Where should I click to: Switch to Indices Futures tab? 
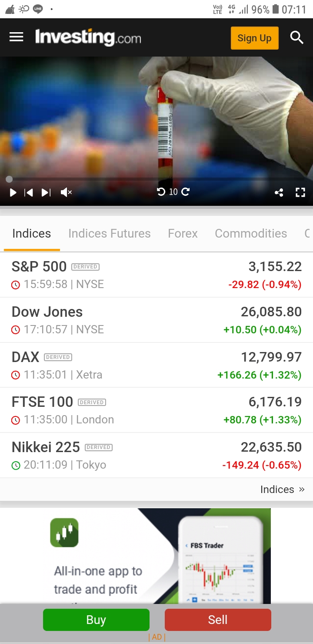tap(110, 234)
